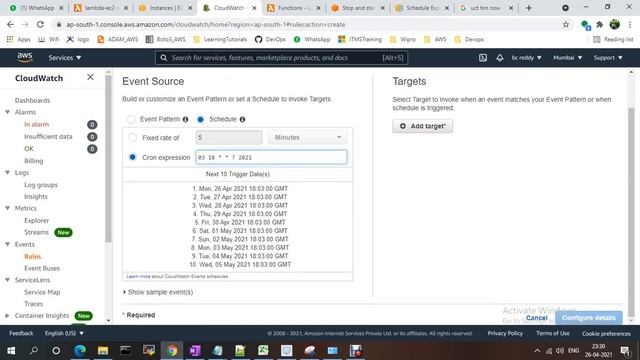Open OneNote from the taskbar
This screenshot has height=360, width=640.
[195, 351]
